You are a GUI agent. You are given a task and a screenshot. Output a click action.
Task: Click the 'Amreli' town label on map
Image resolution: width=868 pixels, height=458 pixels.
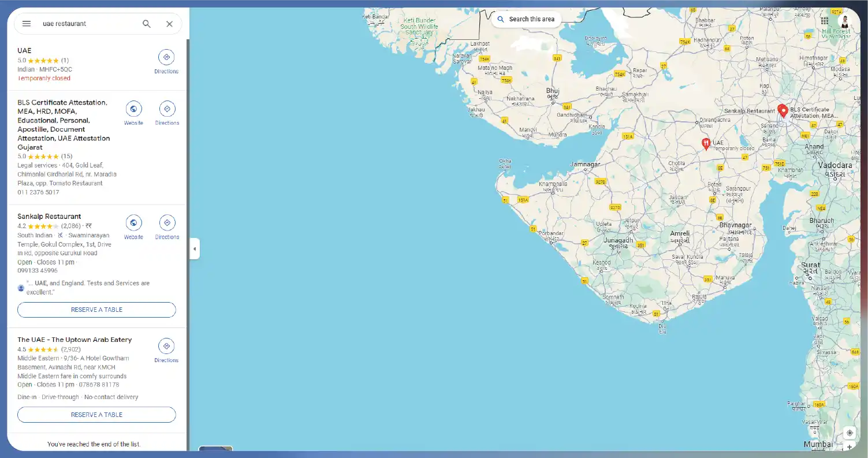(679, 234)
